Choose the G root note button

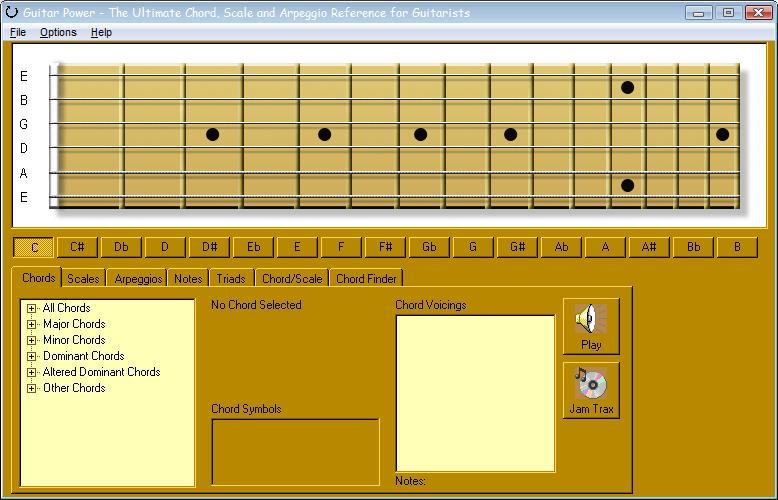click(473, 247)
